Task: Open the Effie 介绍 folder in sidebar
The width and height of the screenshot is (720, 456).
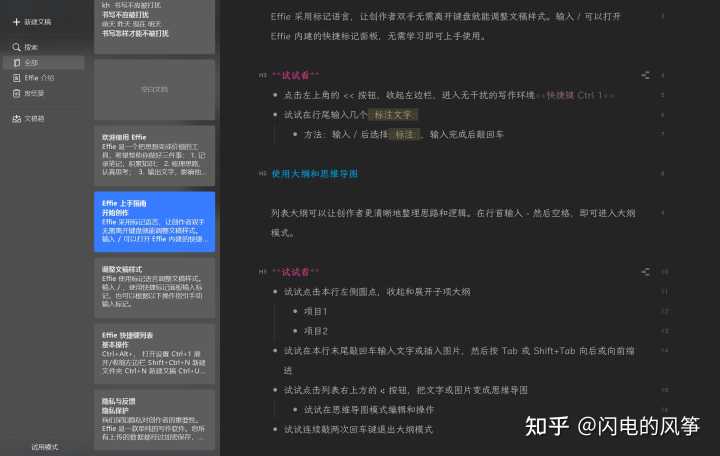Action: tap(34, 78)
